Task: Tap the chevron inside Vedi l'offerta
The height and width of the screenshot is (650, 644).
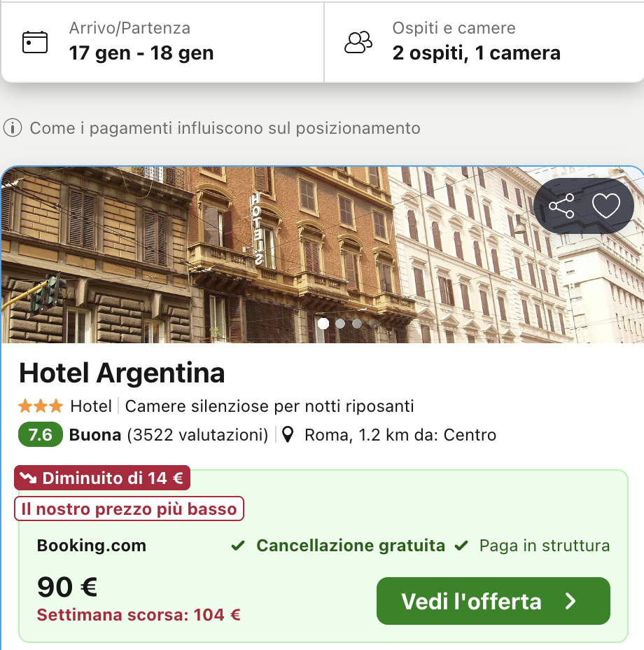Action: coord(570,601)
